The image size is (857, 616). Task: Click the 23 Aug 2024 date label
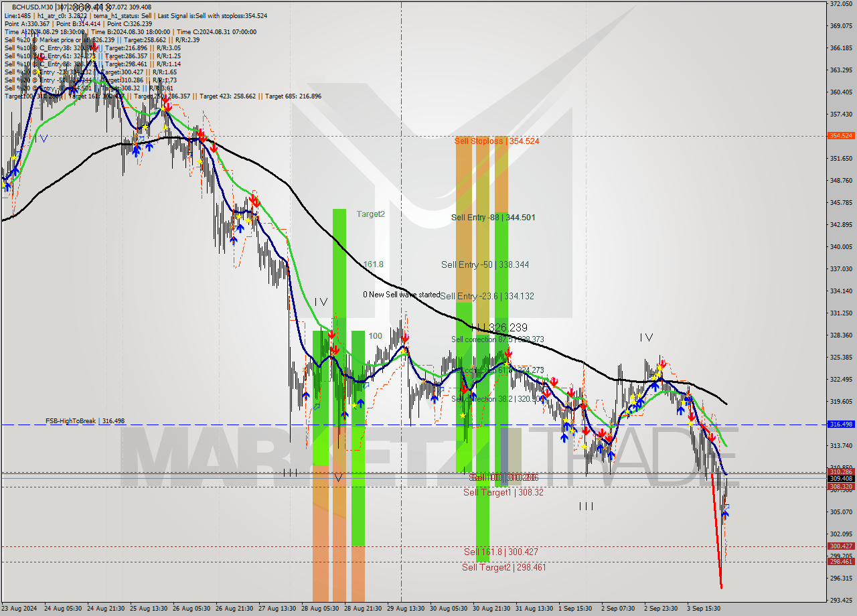point(19,609)
